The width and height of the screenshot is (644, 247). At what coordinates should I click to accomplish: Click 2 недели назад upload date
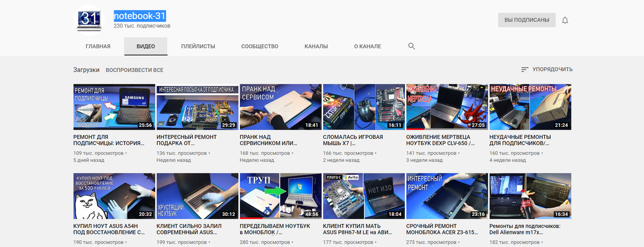(x=341, y=160)
